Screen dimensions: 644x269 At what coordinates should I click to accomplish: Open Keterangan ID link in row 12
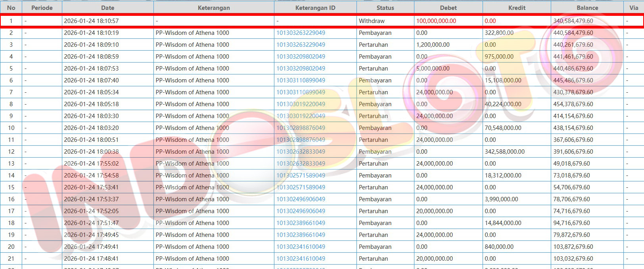301,152
